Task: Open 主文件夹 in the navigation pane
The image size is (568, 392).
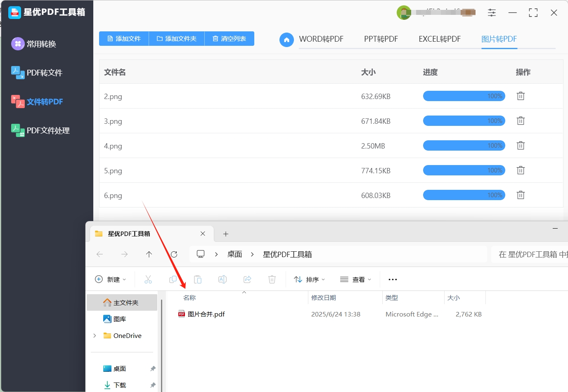Action: tap(122, 302)
